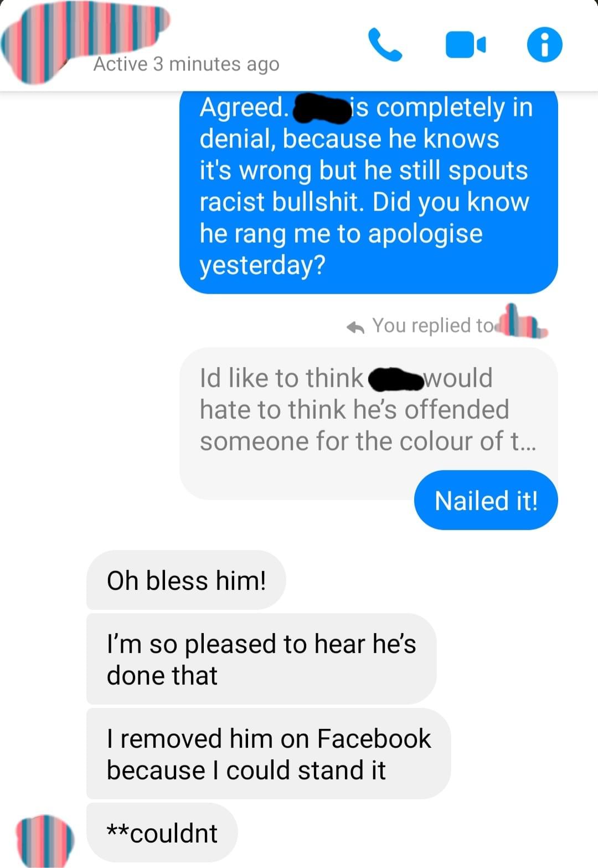Open the contact's scribbled profile picture at top

(x=83, y=39)
